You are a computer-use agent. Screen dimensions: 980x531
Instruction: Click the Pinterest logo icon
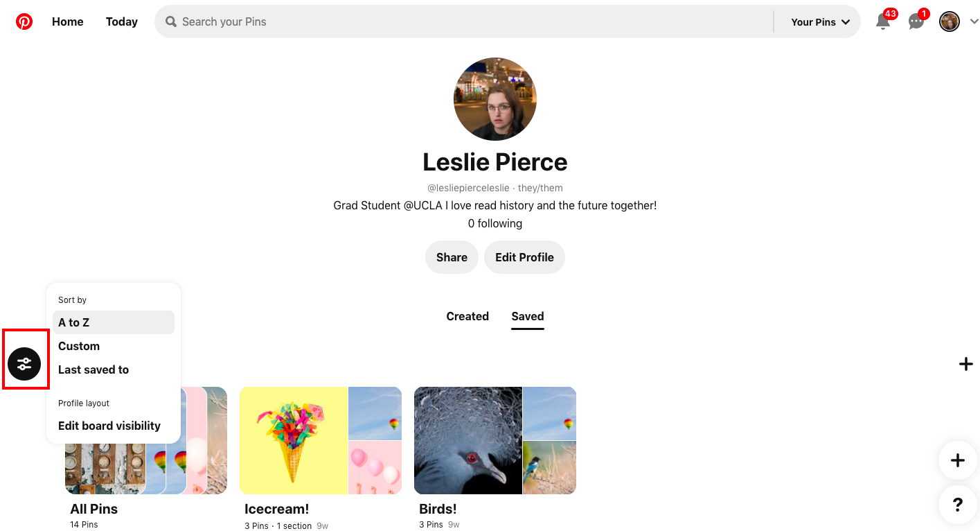click(x=24, y=21)
